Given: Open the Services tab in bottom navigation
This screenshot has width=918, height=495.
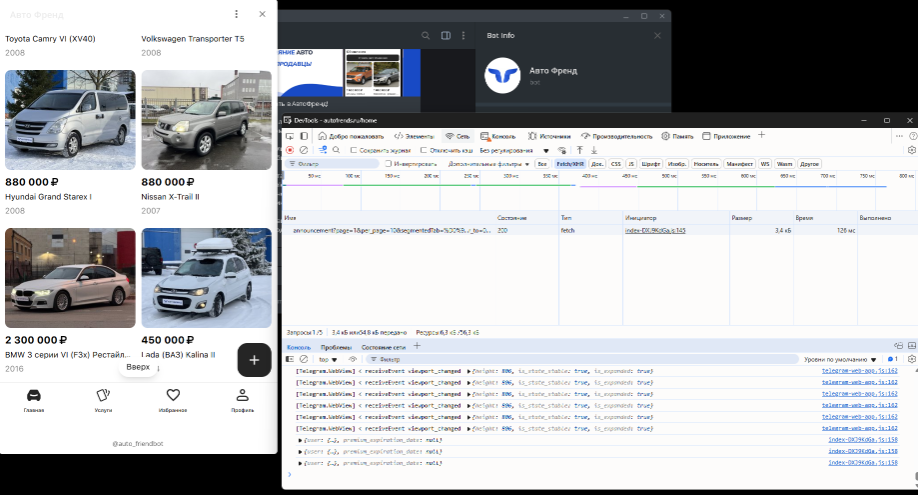Looking at the screenshot, I should click(103, 399).
